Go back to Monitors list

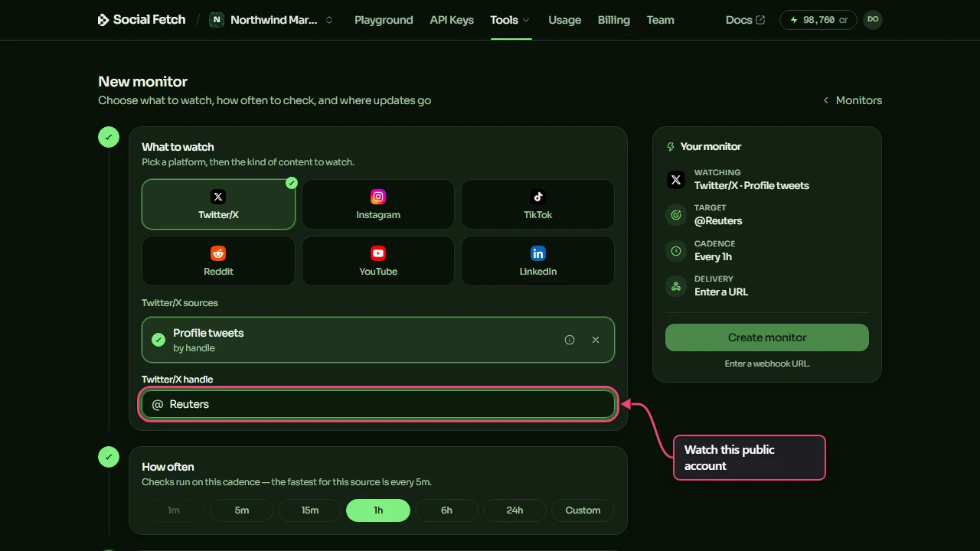[852, 100]
